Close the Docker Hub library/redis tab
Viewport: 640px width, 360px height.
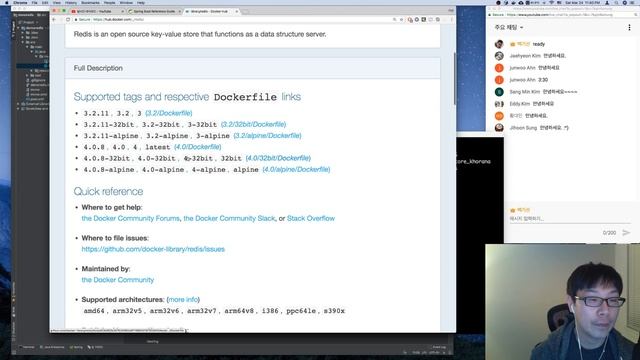236,11
